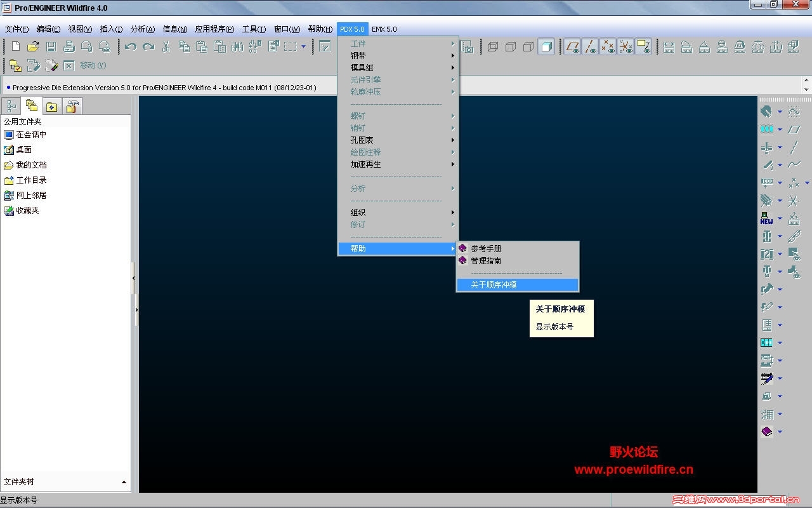Undo the last action with Undo arrow
Screen dimensions: 812x508
(x=131, y=46)
